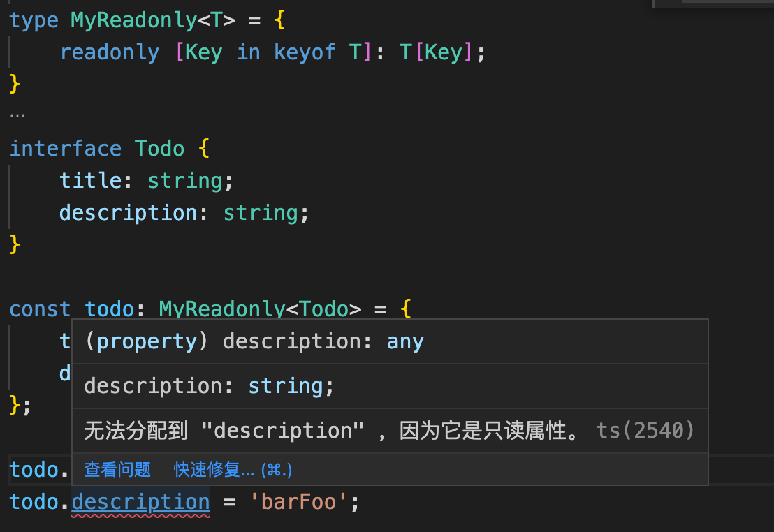Click description property inside interface Todo
Image resolution: width=774 pixels, height=532 pixels.
[129, 213]
